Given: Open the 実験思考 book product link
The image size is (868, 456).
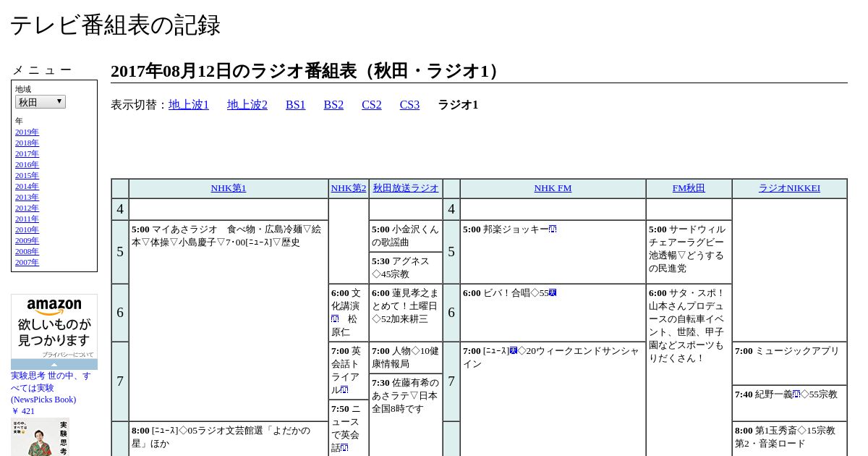Looking at the screenshot, I should tap(51, 387).
